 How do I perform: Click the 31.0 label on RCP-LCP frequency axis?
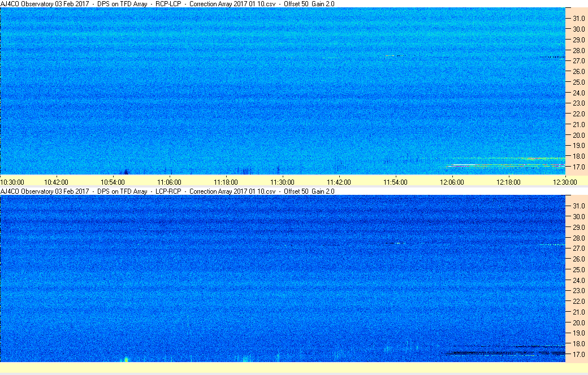pyautogui.click(x=578, y=19)
